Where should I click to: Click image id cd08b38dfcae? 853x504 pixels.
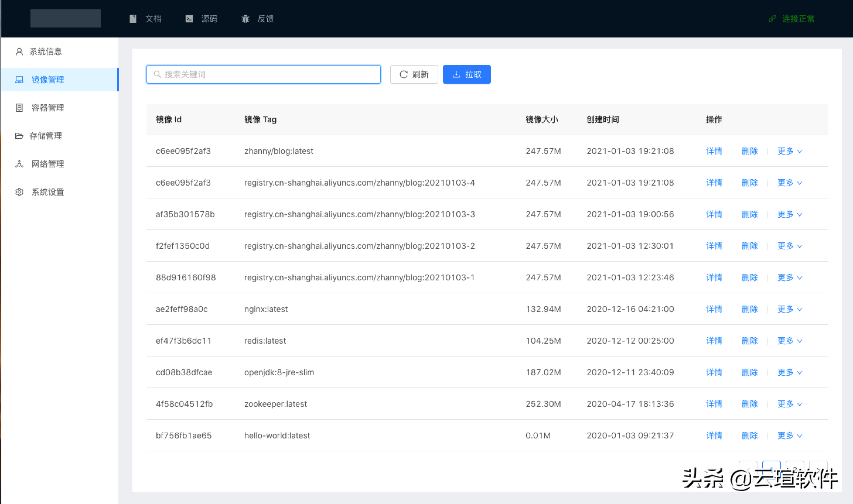(x=184, y=372)
